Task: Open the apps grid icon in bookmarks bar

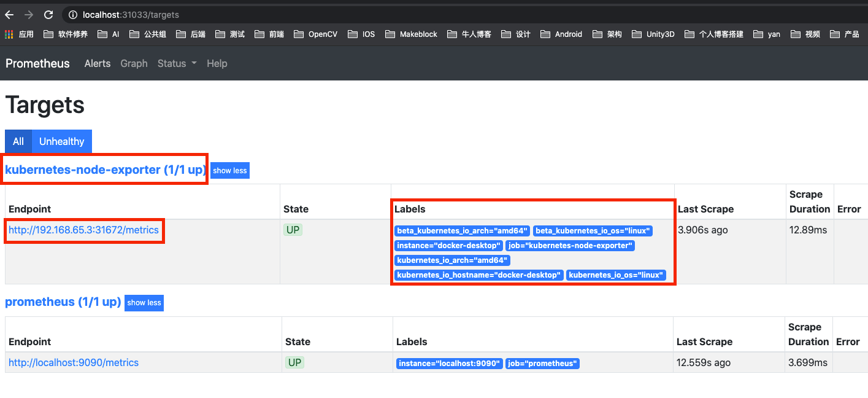Action: [x=9, y=34]
